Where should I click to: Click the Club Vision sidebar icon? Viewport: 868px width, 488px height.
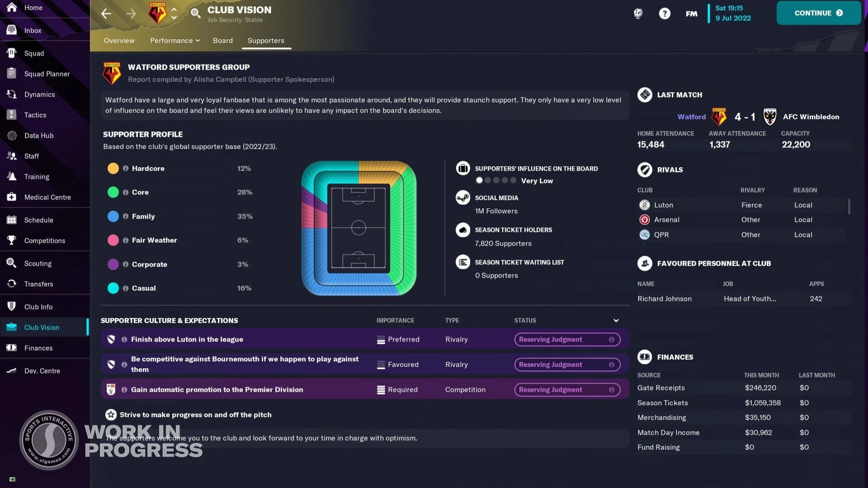pos(11,327)
